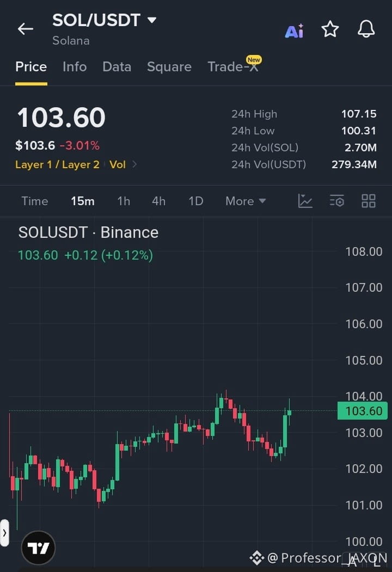Viewport: 392px width, 572px height.
Task: Open price alert bell icon
Action: [366, 29]
